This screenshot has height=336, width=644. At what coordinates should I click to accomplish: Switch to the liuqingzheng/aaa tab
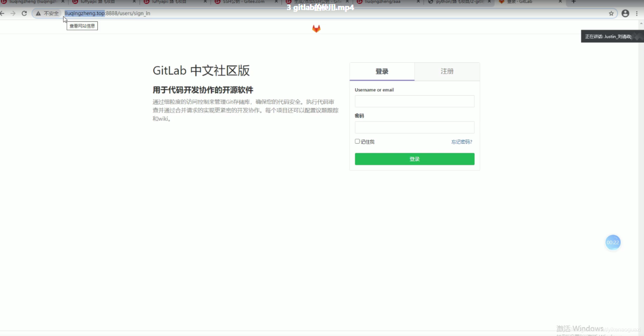pos(382,2)
